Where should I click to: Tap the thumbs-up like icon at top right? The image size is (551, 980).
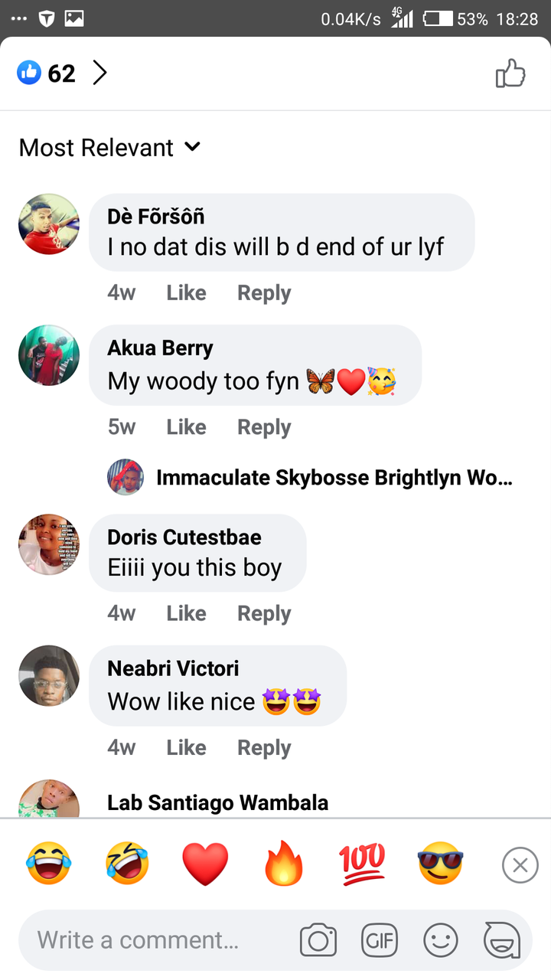click(510, 73)
